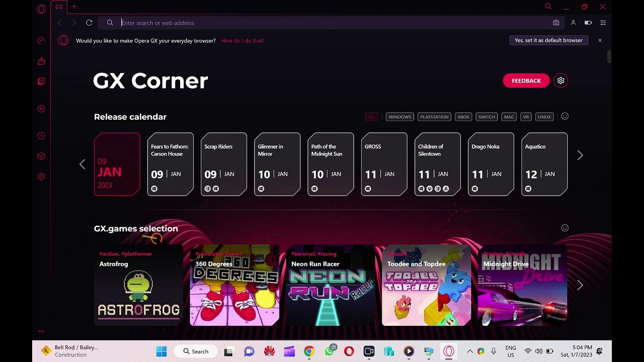Open the Astrofrog game thumbnail
The height and width of the screenshot is (362, 644).
click(138, 285)
